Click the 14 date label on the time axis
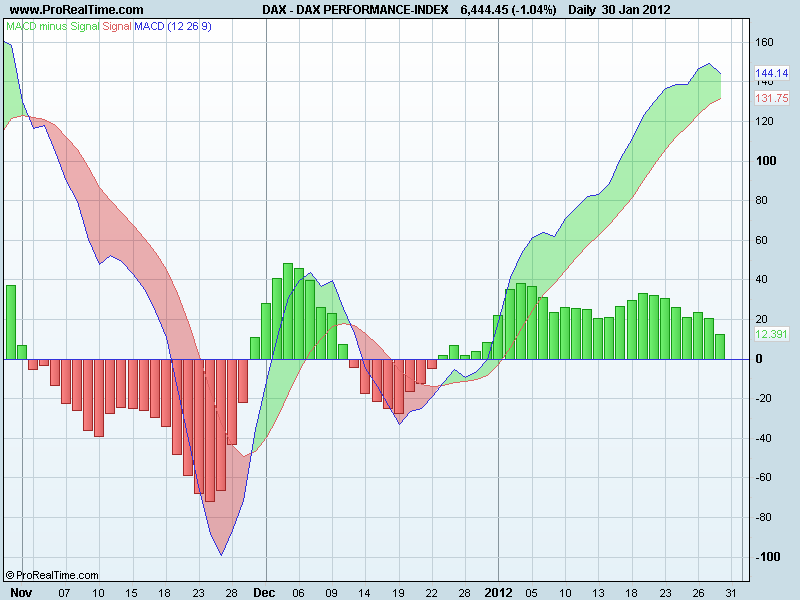This screenshot has width=800, height=600. coord(364,593)
